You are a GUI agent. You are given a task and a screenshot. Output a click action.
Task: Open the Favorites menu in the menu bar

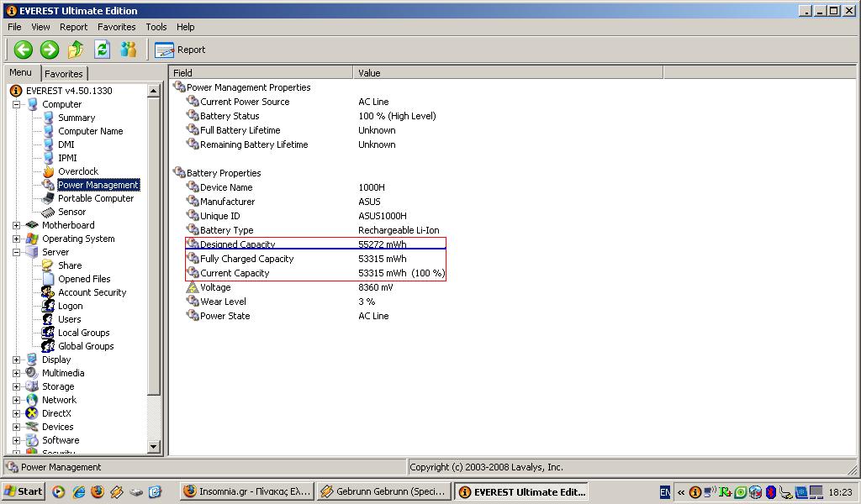tap(116, 27)
